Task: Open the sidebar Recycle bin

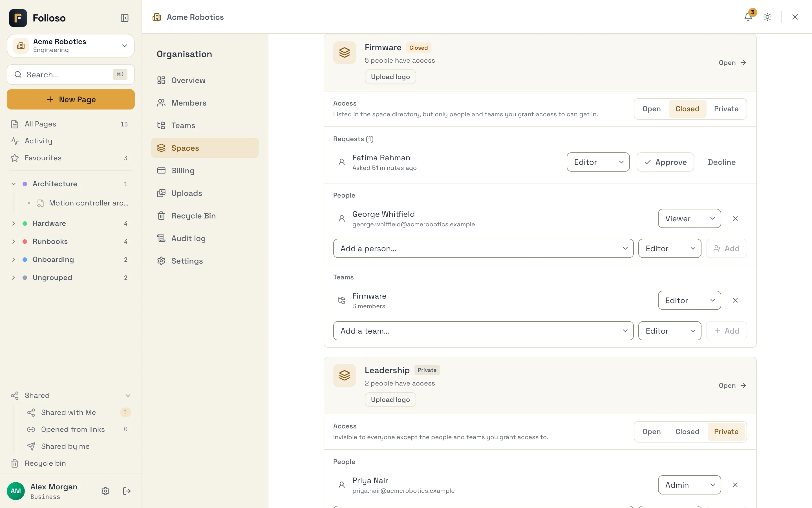Action: [x=70, y=463]
